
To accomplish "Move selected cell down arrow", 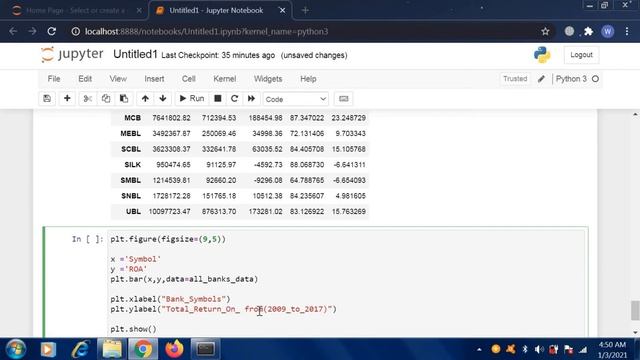I will [163, 99].
